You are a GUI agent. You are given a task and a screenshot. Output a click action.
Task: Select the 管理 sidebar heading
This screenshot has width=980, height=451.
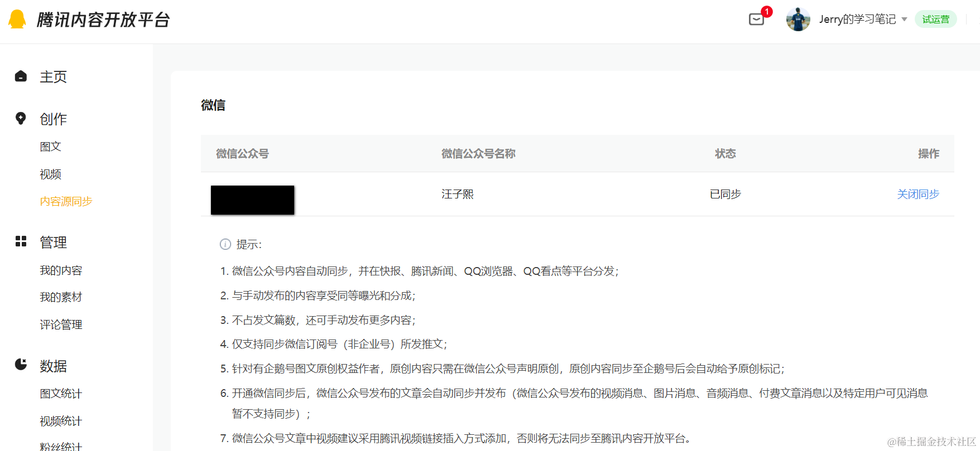[54, 243]
